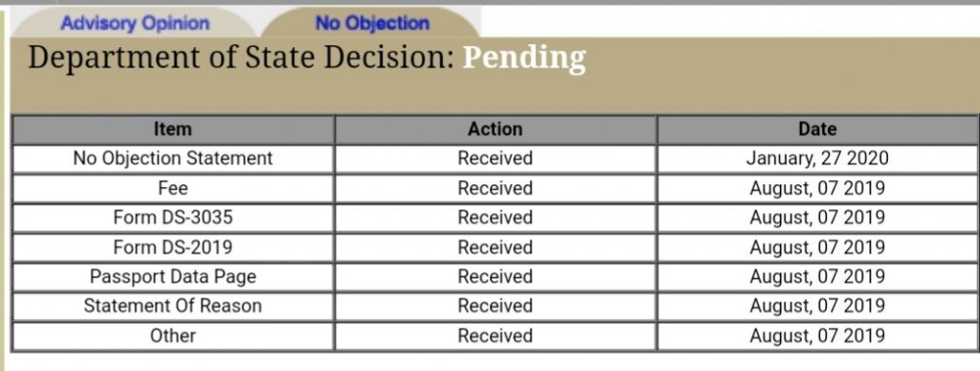The image size is (980, 371).
Task: Click the January, 27 2020 date cell
Action: click(x=817, y=159)
